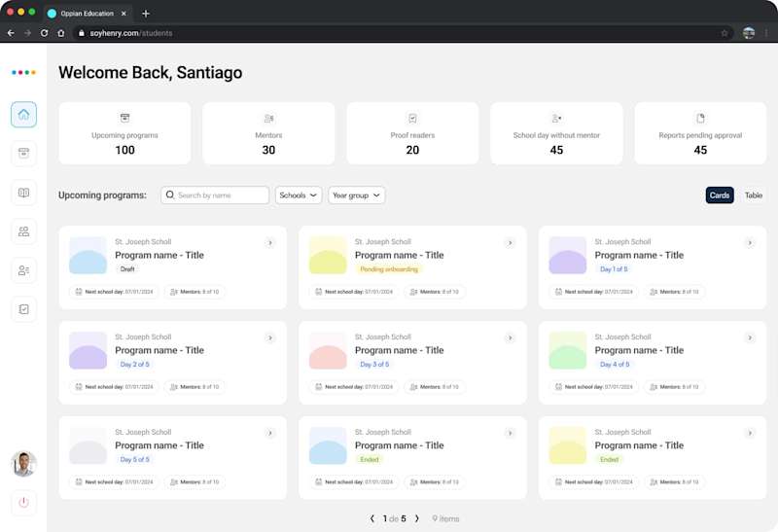Click the Day 4 of 5 badge
The height and width of the screenshot is (532, 778).
tap(615, 365)
